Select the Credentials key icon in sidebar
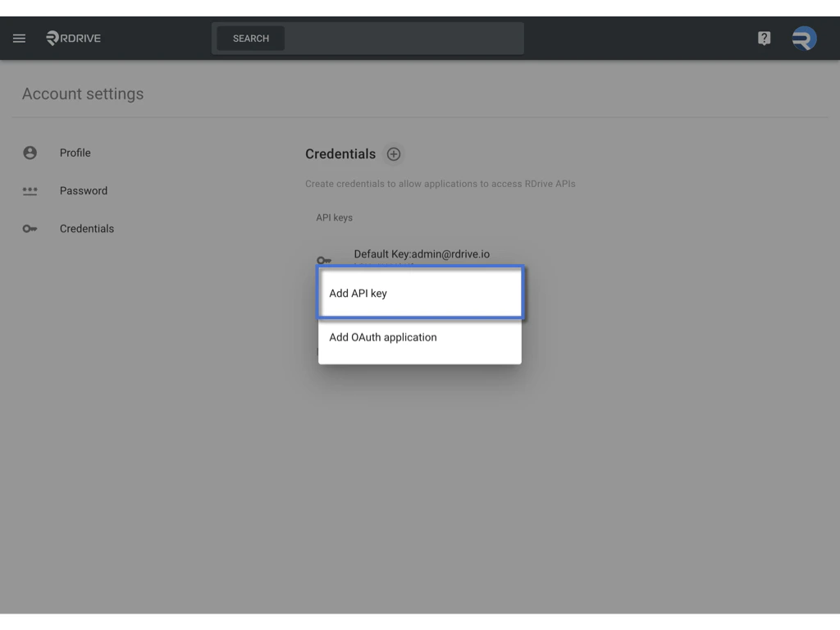 30,229
